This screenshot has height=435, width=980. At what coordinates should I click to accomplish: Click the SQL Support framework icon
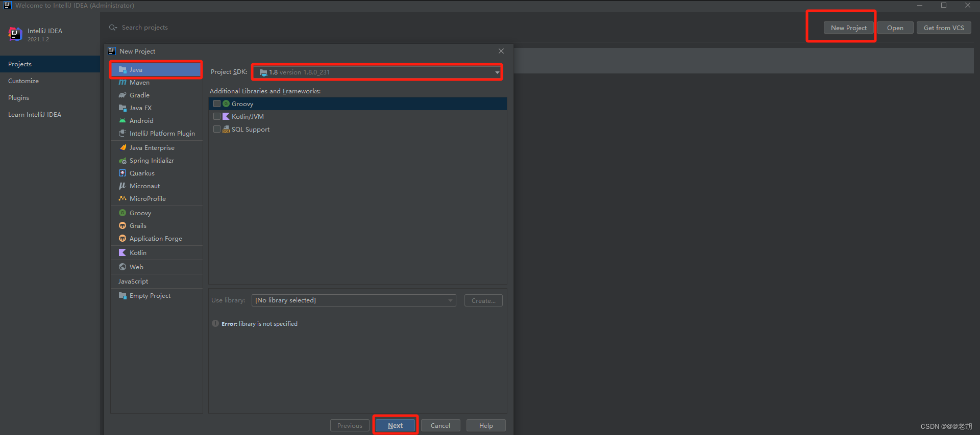pyautogui.click(x=226, y=129)
